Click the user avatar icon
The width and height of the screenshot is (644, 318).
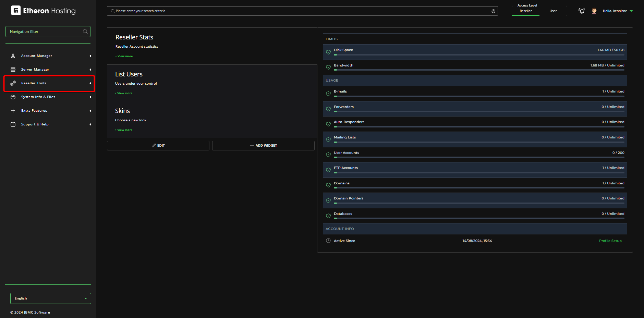point(594,11)
